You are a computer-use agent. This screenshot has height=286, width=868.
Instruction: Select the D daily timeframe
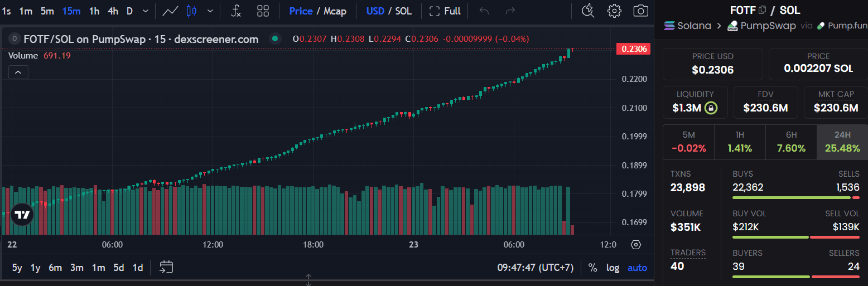pyautogui.click(x=129, y=11)
